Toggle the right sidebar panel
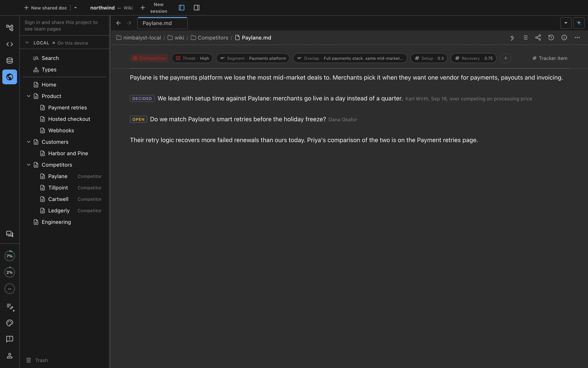 (197, 8)
